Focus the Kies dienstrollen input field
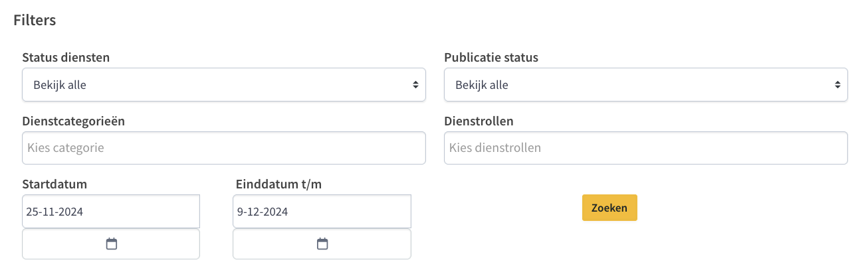The image size is (868, 276). pyautogui.click(x=646, y=148)
